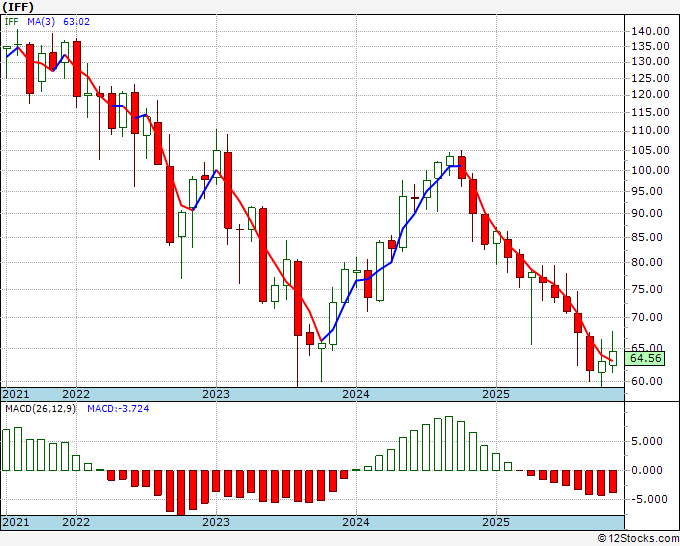The width and height of the screenshot is (680, 546).
Task: Click 2025 on the price chart timeline
Action: [496, 394]
